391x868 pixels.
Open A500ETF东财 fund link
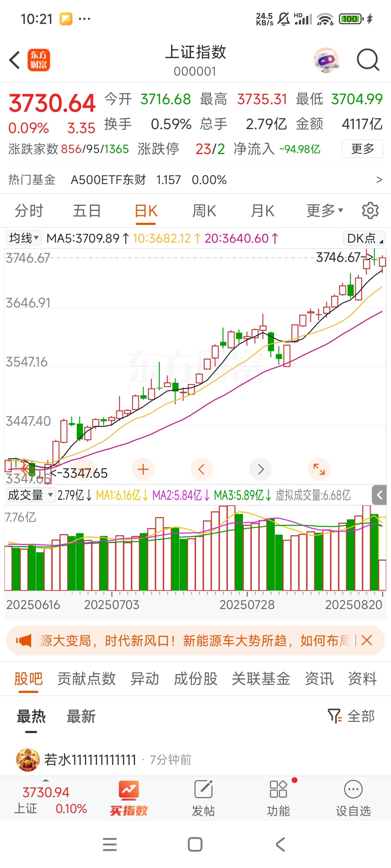point(108,179)
